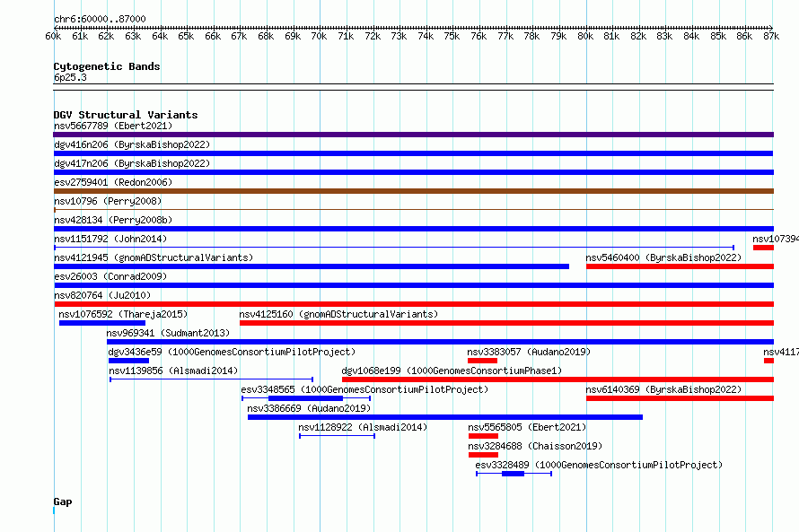Click the cyan gap feature below Gap
This screenshot has width=799, height=532.
(54, 510)
